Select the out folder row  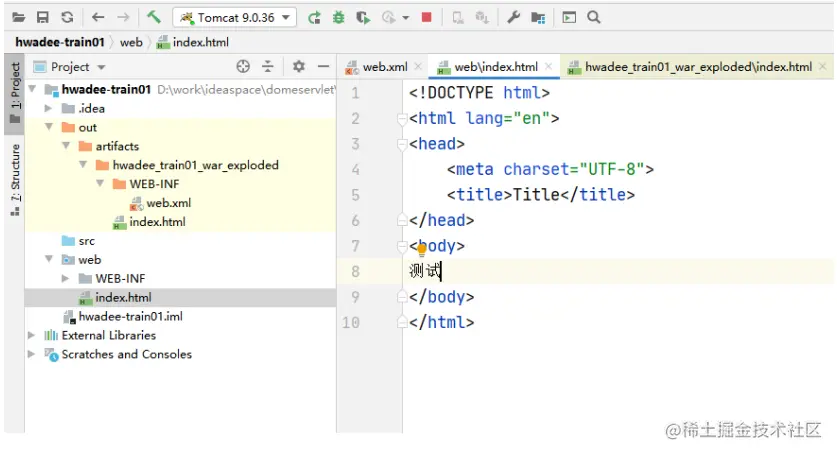(180, 127)
